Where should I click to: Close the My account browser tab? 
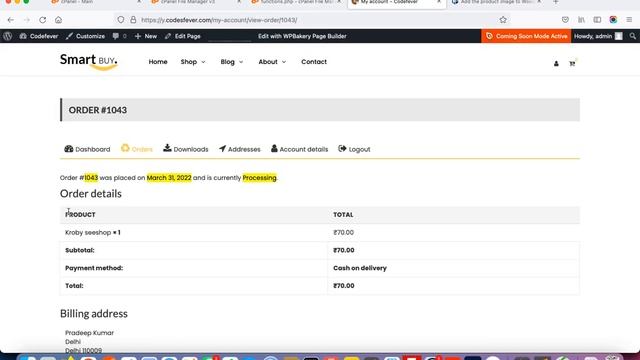click(x=439, y=2)
